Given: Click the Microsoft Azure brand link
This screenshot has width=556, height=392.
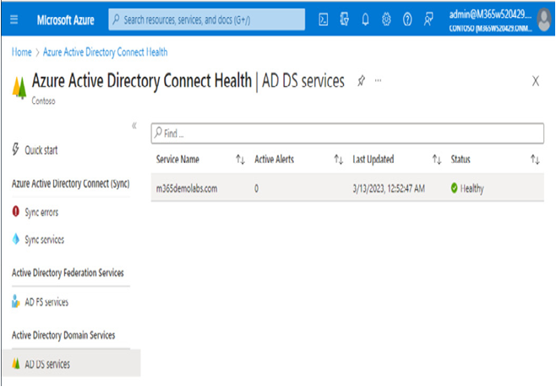Looking at the screenshot, I should click(x=66, y=19).
